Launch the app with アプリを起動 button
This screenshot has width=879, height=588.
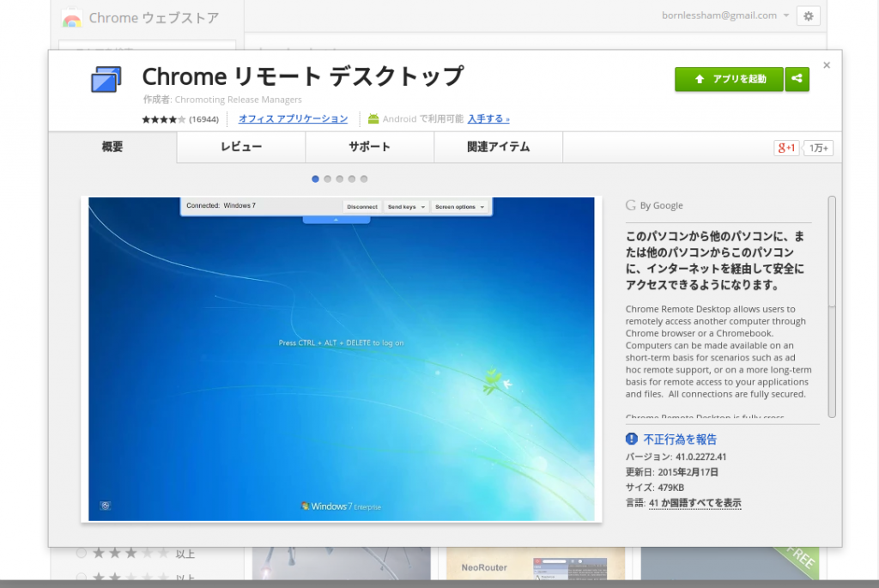(x=729, y=79)
